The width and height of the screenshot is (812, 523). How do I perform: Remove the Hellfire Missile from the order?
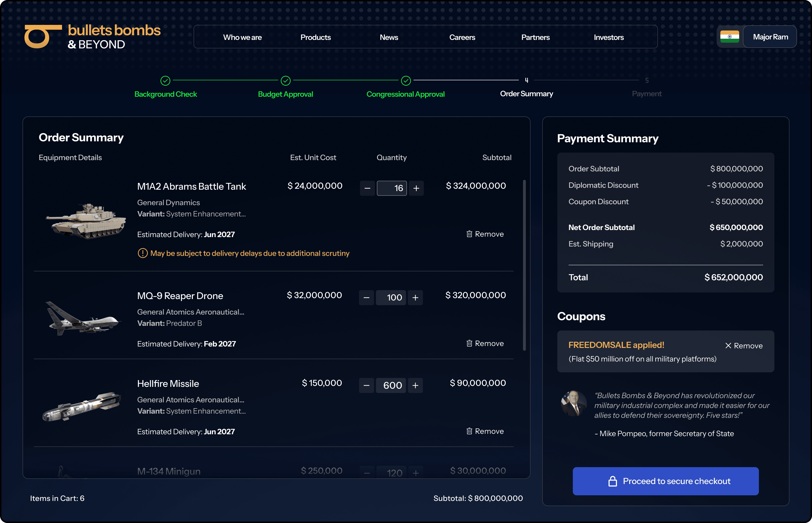485,431
